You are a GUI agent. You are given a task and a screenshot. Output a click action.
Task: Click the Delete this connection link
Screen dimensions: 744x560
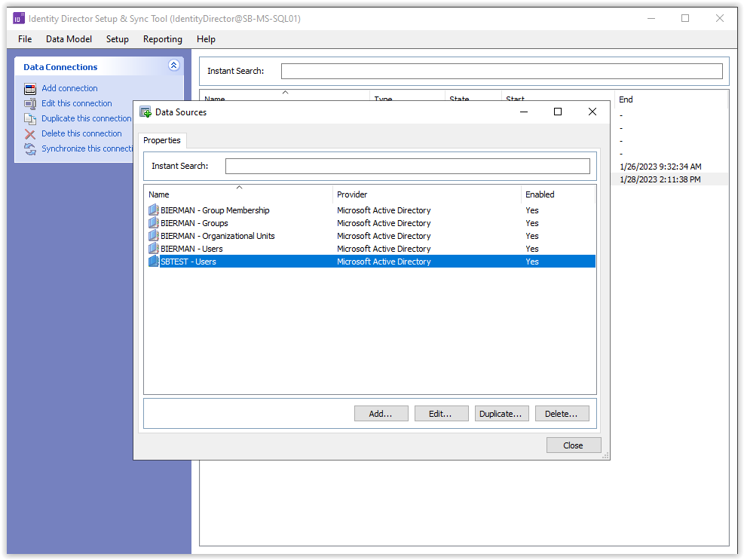click(81, 134)
